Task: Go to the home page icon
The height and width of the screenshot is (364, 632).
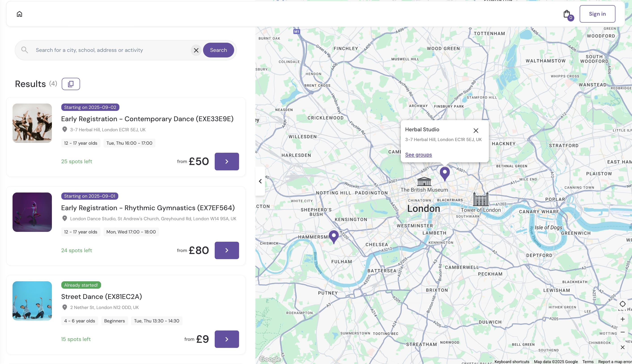Action: tap(19, 14)
